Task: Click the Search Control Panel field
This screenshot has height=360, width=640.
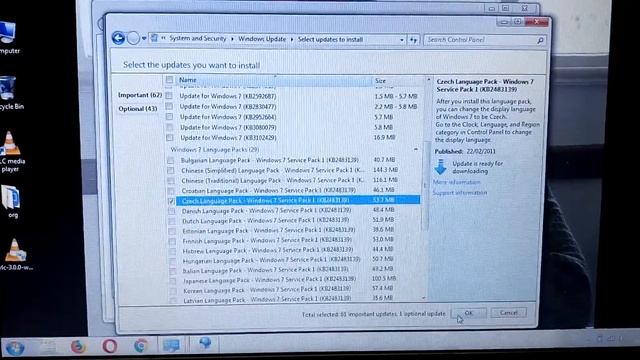Action: point(485,40)
